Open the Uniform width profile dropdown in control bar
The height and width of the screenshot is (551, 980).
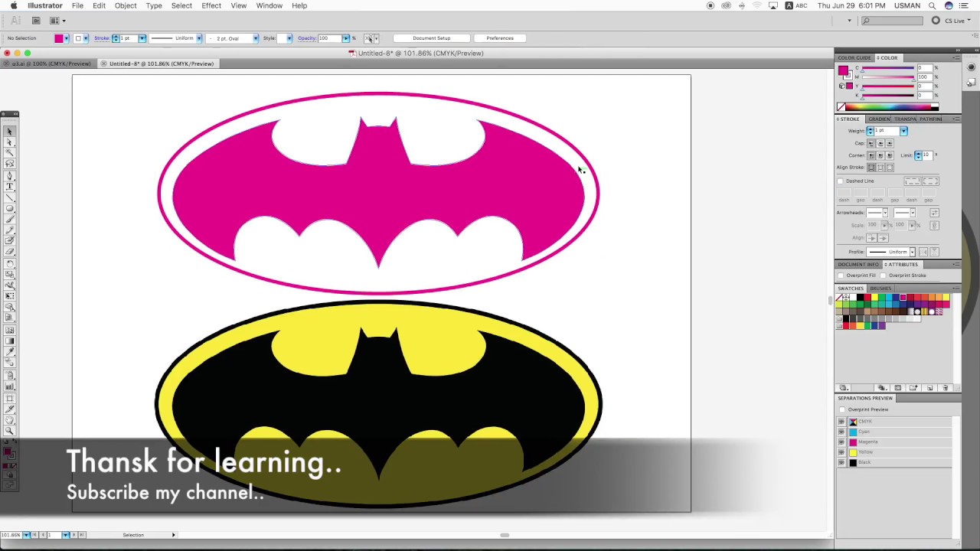click(199, 38)
